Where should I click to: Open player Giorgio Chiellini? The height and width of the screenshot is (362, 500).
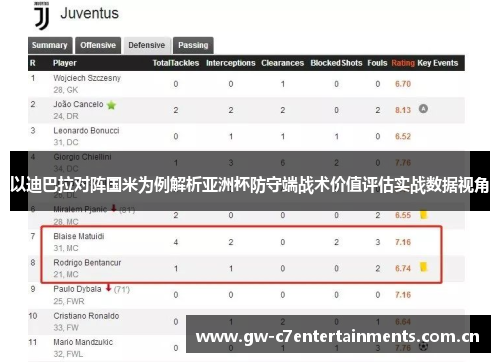[82, 157]
